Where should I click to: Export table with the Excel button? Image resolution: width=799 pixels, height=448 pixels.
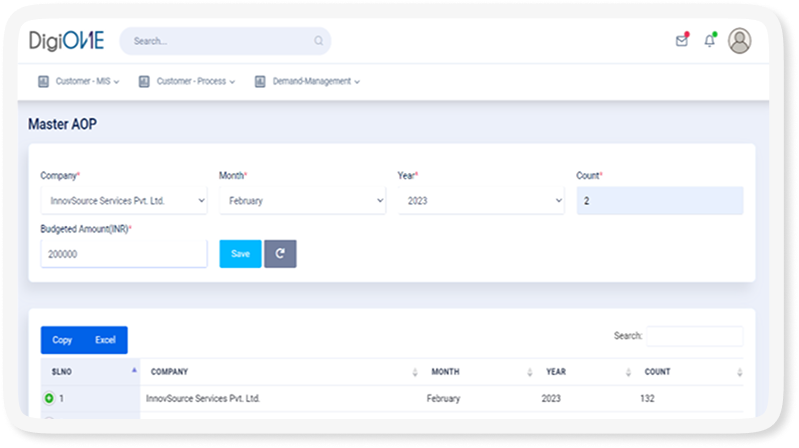click(105, 340)
